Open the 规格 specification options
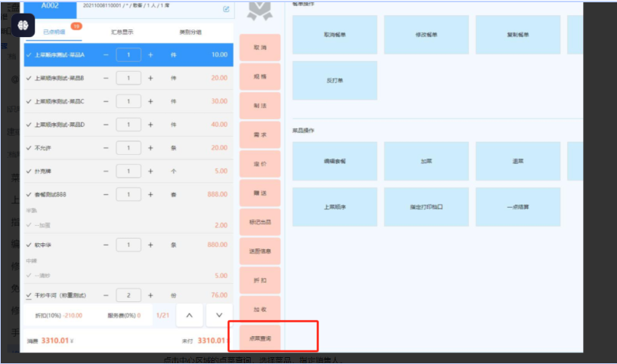Viewport: 617px width, 364px height. 260,77
